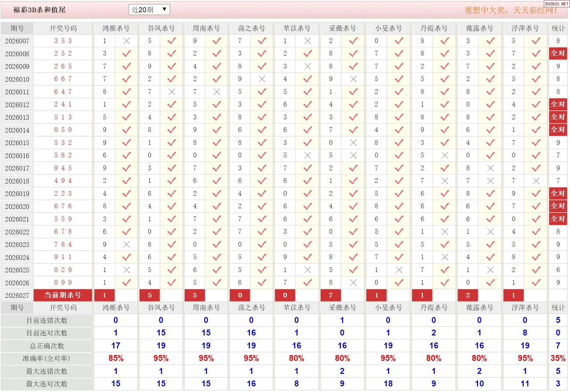Screen dimensions: 570x392
Task: Click the gray X for 荡之杀号 in row 2026010
Action: 262,79
